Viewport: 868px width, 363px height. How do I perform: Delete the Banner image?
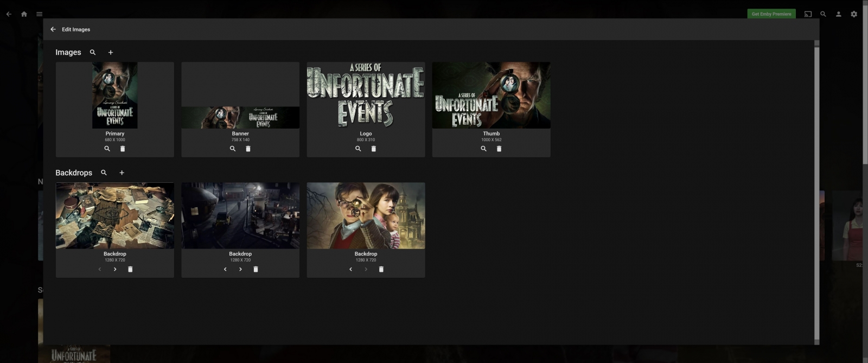pyautogui.click(x=248, y=149)
